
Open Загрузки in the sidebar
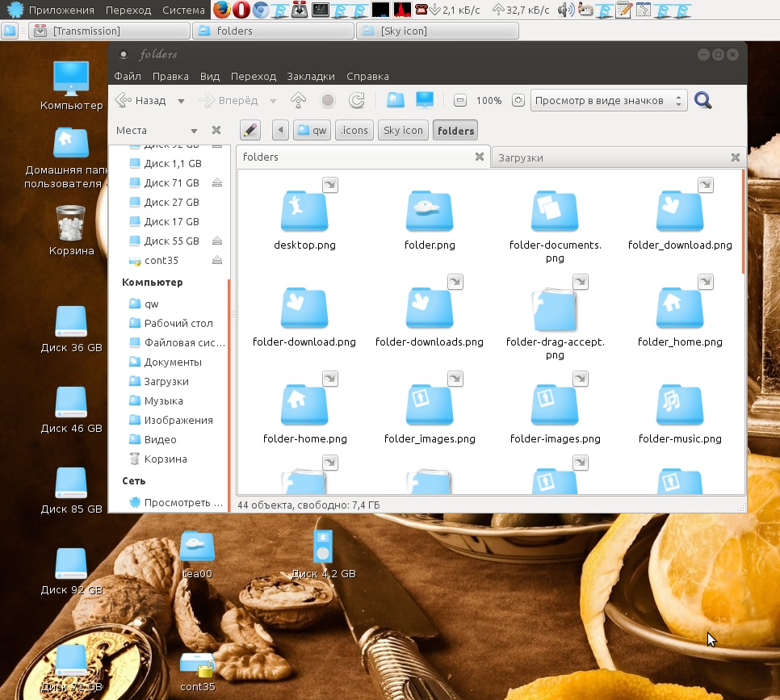(x=169, y=382)
